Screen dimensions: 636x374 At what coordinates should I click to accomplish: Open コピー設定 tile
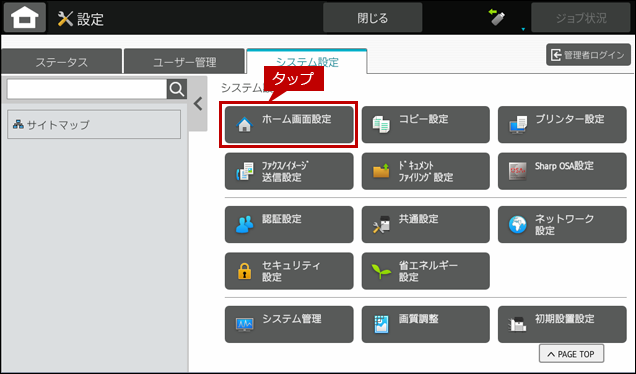coord(425,125)
